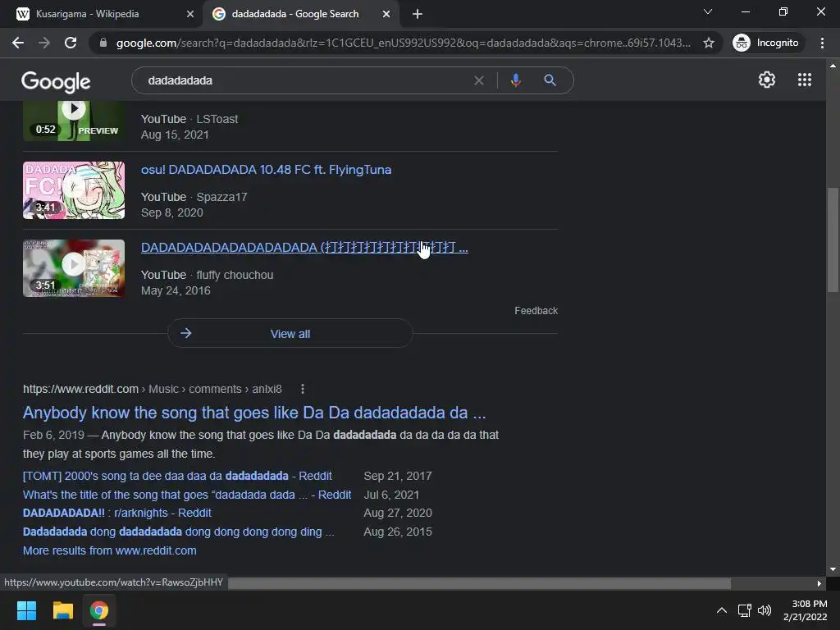This screenshot has width=840, height=630.
Task: Click View all videos button
Action: (290, 334)
